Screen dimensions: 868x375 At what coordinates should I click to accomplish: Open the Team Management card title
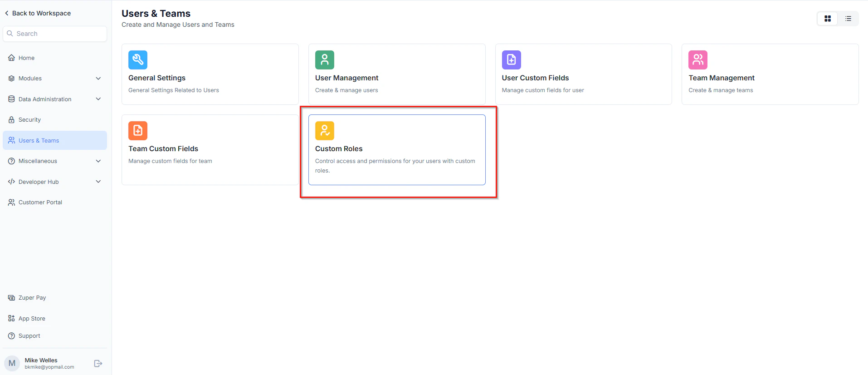tap(722, 78)
